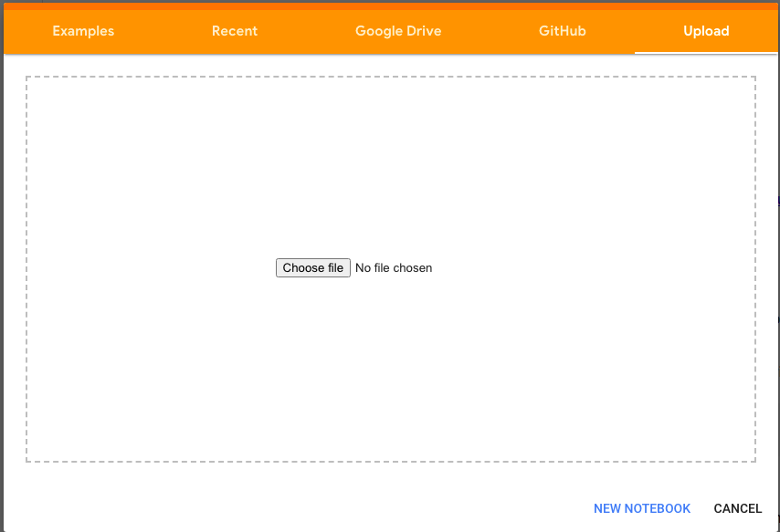
Task: Create a NEW NOTEBOOK
Action: (x=642, y=508)
